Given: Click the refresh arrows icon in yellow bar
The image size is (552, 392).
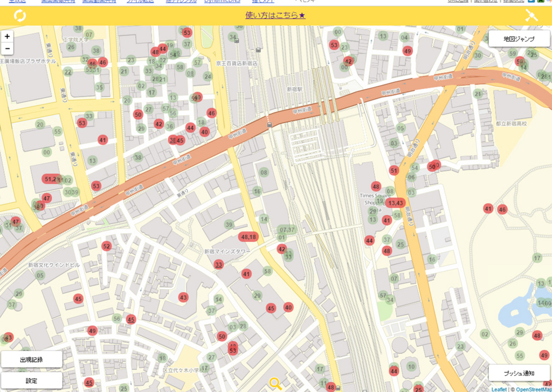Looking at the screenshot, I should [20, 16].
